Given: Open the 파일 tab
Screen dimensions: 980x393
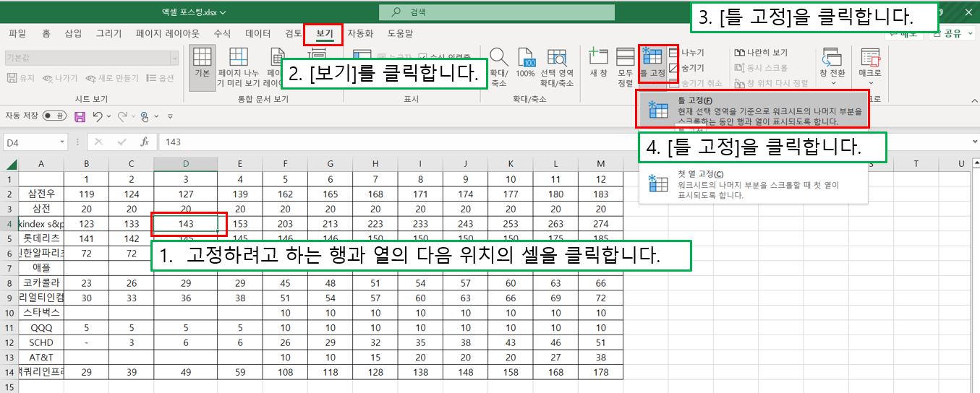Looking at the screenshot, I should point(17,33).
